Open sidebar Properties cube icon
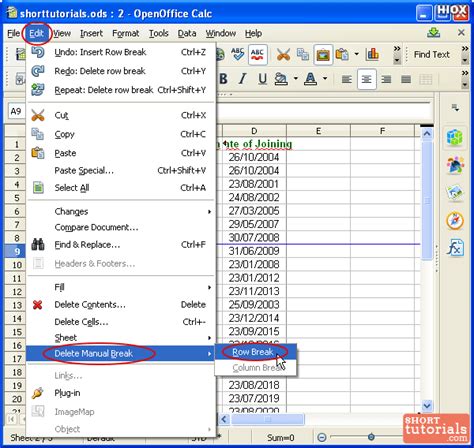The height and width of the screenshot is (448, 474). click(x=455, y=137)
